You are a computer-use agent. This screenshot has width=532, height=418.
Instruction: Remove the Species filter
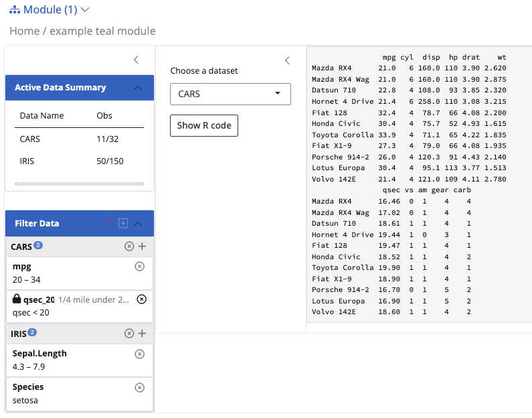pos(139,387)
